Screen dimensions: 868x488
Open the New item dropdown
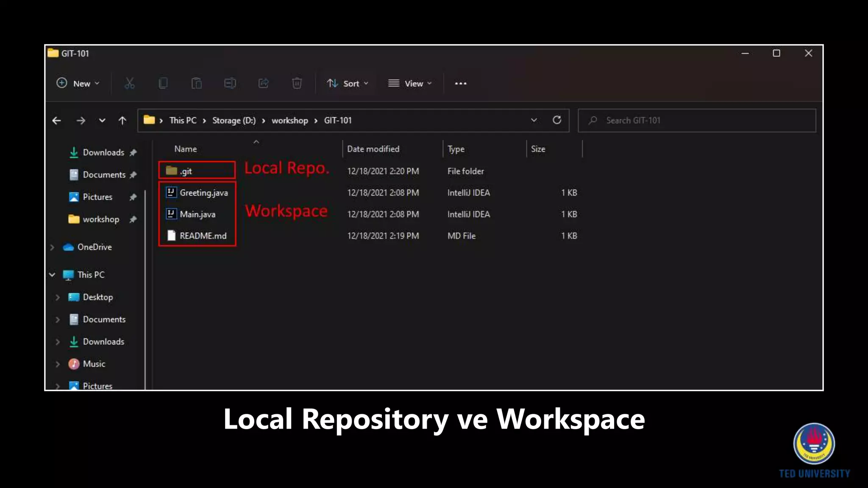point(78,83)
